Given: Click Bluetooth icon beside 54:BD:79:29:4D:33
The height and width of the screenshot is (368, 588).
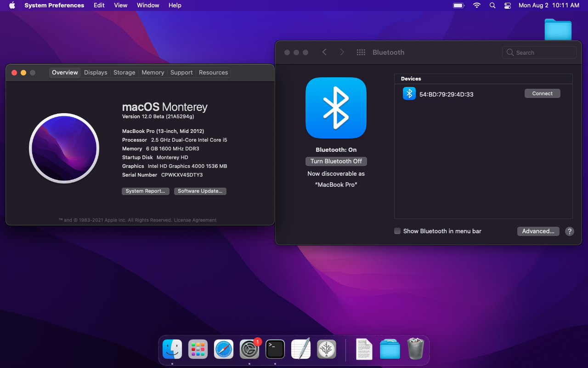Looking at the screenshot, I should tap(409, 93).
